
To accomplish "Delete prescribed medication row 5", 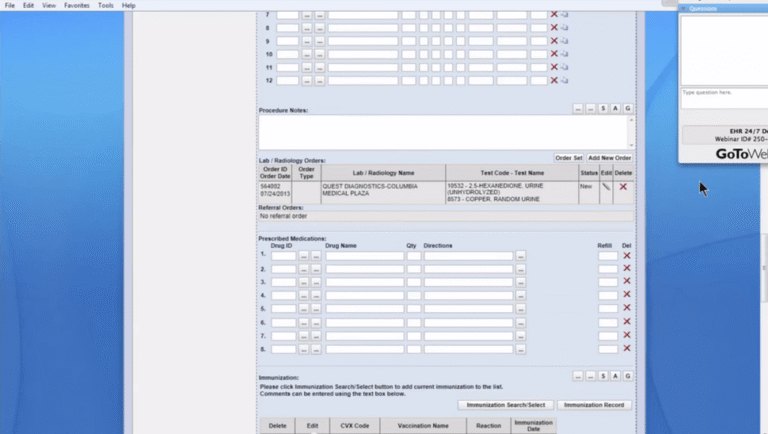I will click(x=626, y=308).
